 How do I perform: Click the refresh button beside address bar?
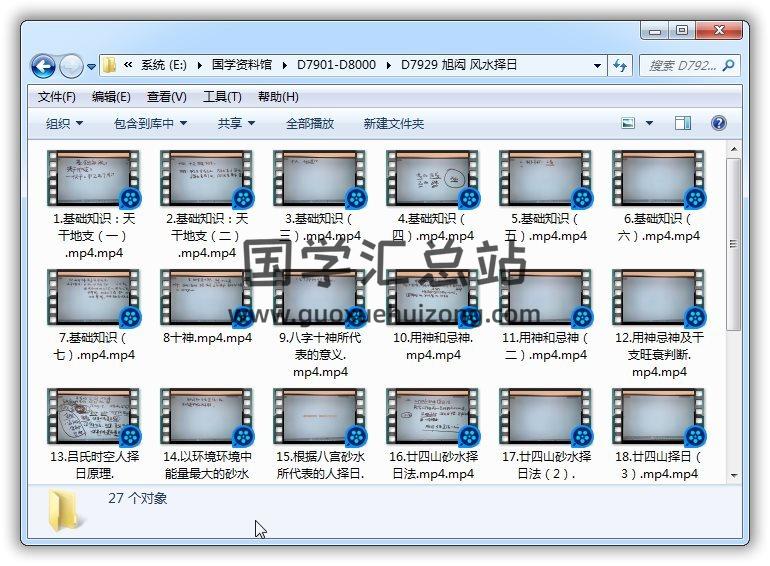[x=620, y=66]
